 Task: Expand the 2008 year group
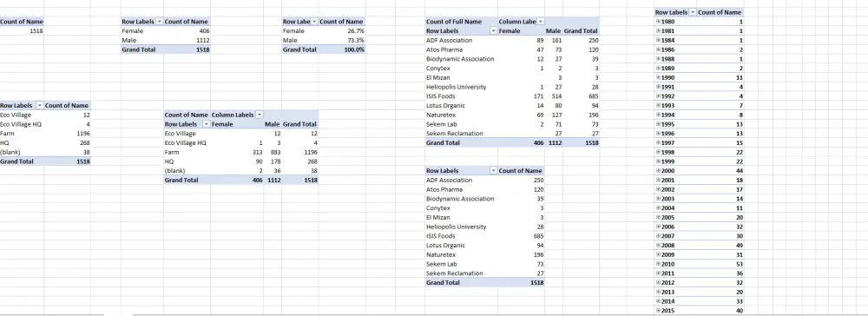659,245
